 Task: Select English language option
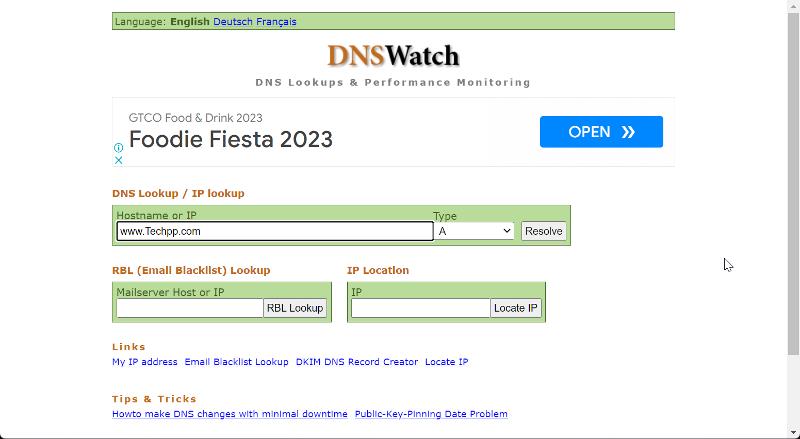click(190, 21)
